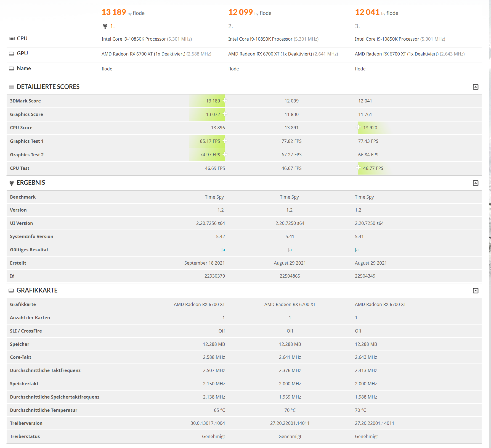Screen dimensions: 491x448
Task: Click the plus marker on Graphics Score 13 072
Action: tap(225, 114)
